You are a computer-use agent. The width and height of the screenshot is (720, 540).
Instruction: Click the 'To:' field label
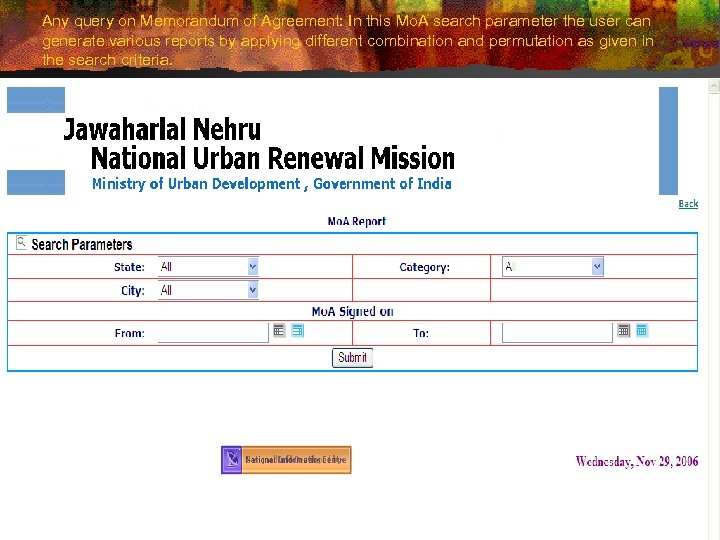coord(421,333)
